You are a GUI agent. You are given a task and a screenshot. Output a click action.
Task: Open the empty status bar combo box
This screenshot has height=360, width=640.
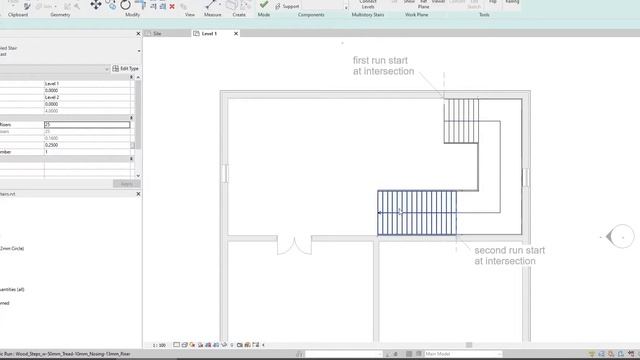pyautogui.click(x=344, y=354)
